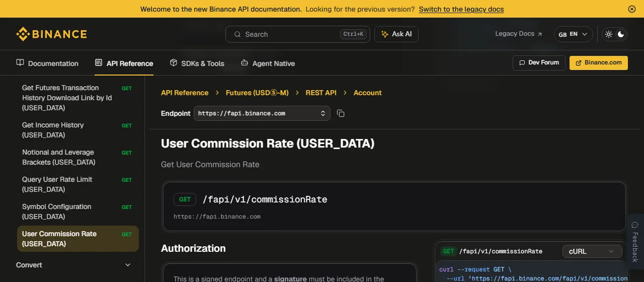Image resolution: width=644 pixels, height=282 pixels.
Task: Click the REST API breadcrumb
Action: click(321, 93)
